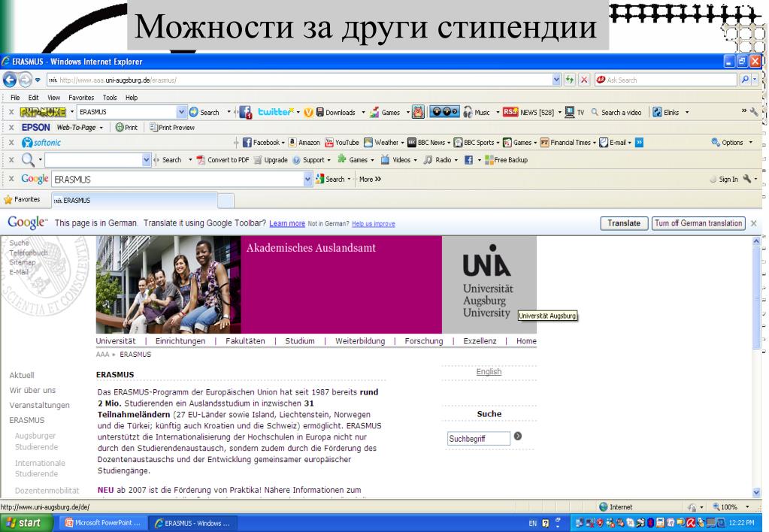Click the Help us improve link
This screenshot has height=532, width=769.
[x=373, y=224]
